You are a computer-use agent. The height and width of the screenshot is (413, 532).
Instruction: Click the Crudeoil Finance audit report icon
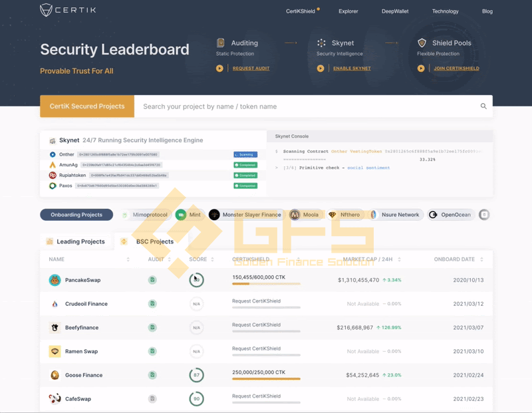152,304
